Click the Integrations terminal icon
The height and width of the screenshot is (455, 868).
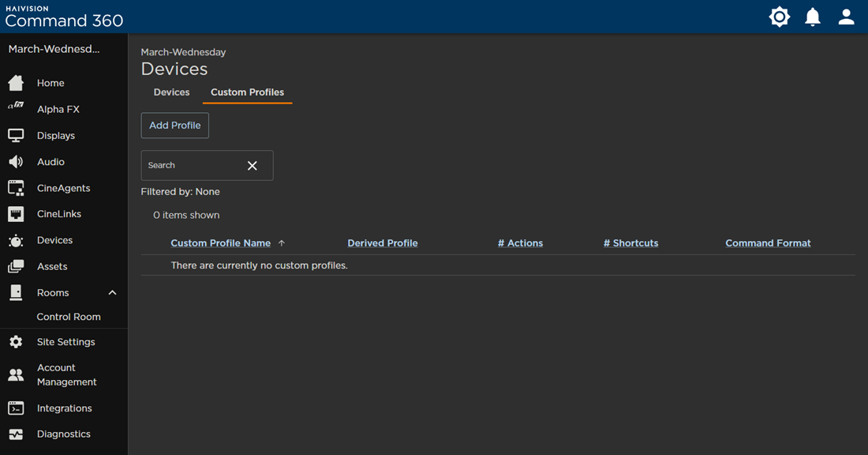[x=16, y=408]
